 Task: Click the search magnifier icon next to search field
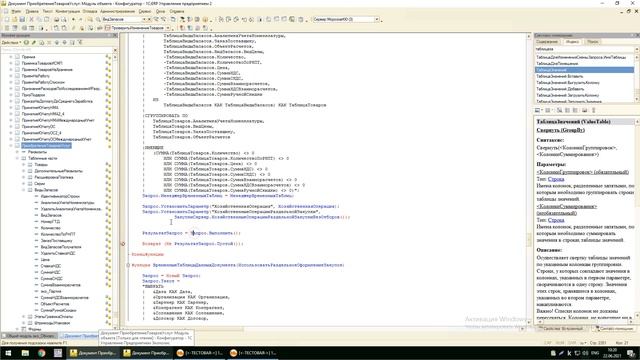(98, 19)
